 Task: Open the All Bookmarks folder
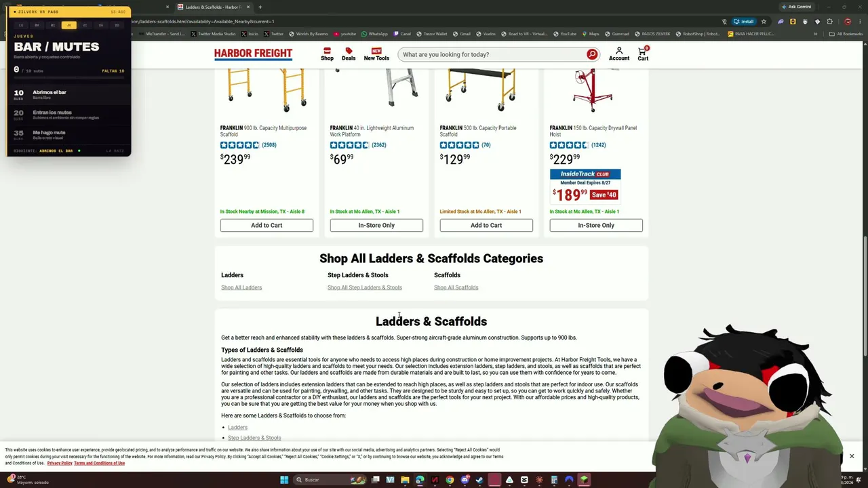[847, 34]
